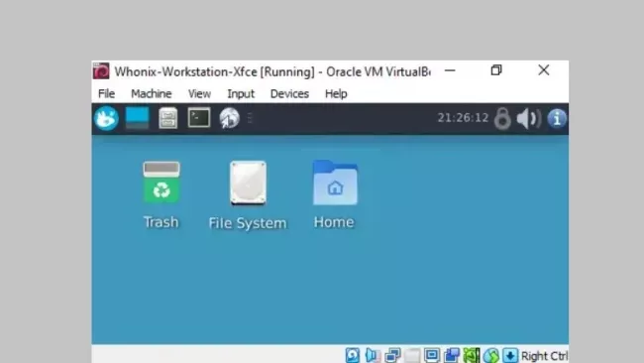Image resolution: width=644 pixels, height=363 pixels.
Task: Restore down the VirtualBox window
Action: (x=496, y=70)
